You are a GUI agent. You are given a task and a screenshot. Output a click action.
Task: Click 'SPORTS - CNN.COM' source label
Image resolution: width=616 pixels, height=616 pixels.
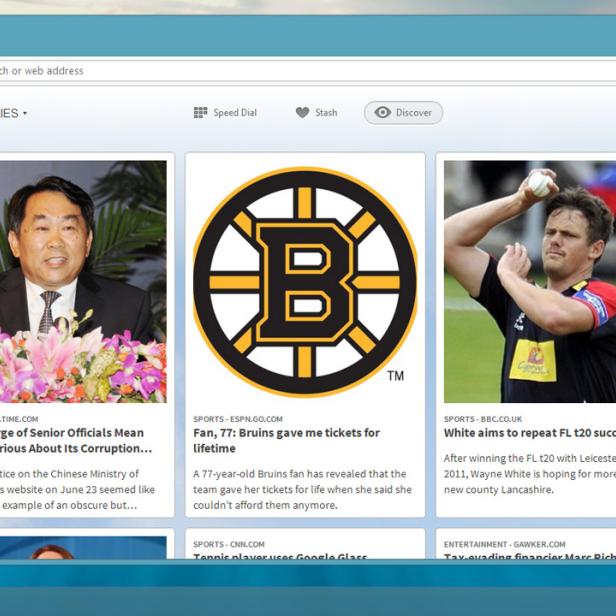click(x=229, y=544)
